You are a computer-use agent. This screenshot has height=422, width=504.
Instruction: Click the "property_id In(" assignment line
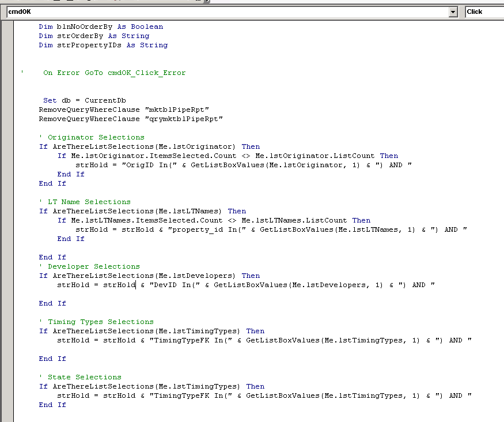(x=271, y=229)
